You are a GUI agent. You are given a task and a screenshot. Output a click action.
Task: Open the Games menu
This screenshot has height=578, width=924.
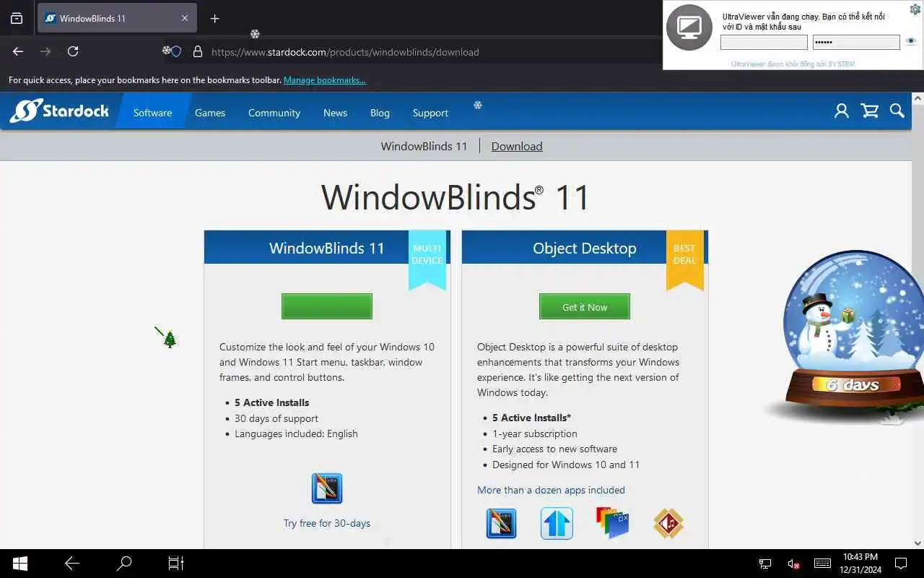tap(210, 113)
